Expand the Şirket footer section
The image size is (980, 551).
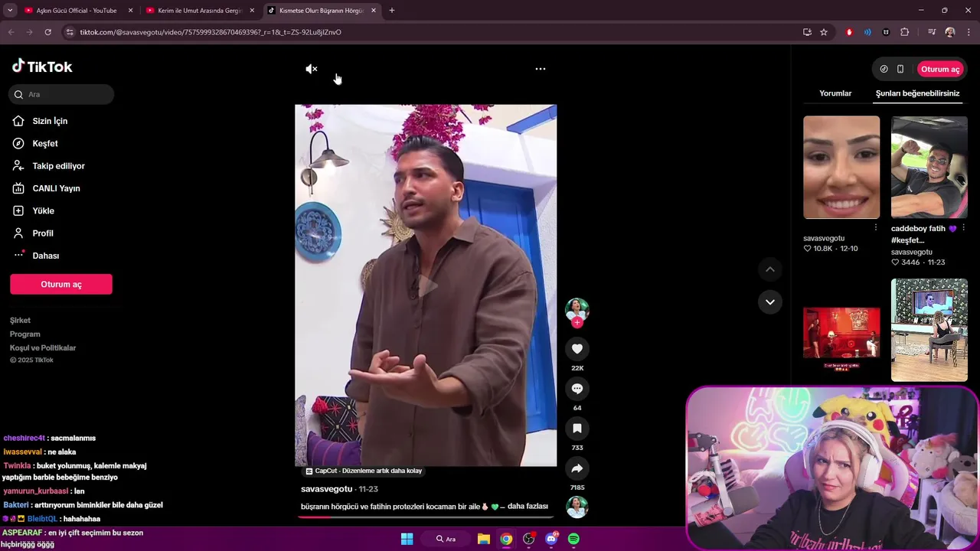pos(20,321)
